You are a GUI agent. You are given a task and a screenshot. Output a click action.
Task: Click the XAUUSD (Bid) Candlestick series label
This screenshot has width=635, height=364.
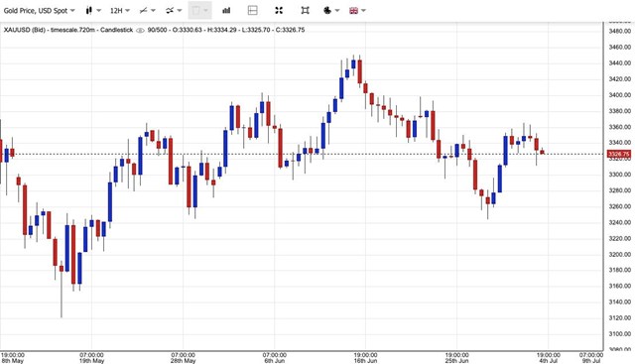68,30
